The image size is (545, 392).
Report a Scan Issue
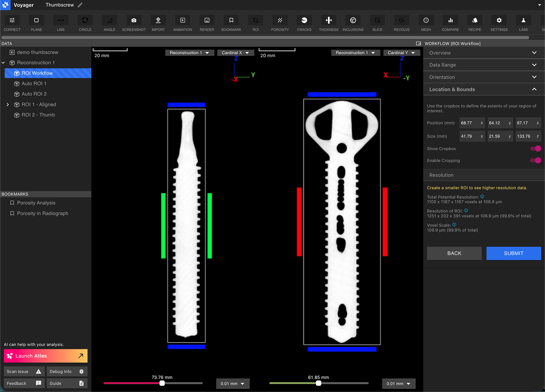[24, 371]
